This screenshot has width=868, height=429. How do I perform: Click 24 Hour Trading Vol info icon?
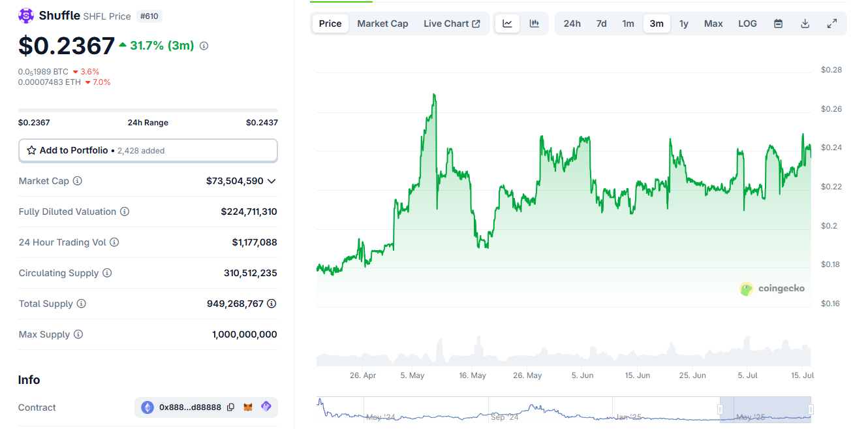(114, 242)
